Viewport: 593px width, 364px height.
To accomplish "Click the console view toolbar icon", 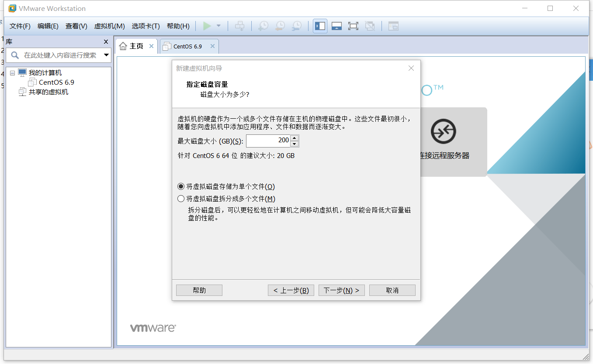I will click(393, 26).
